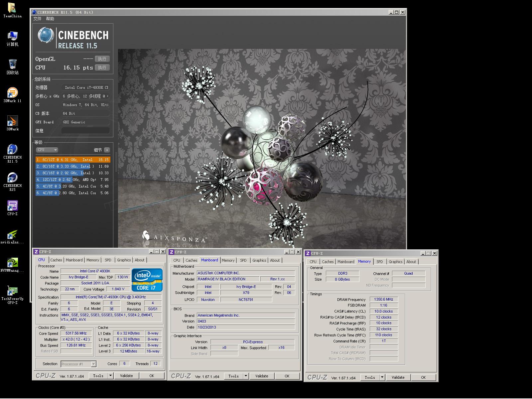Open the 帮助 (Help) menu in Cinebench
Image resolution: width=532 pixels, height=399 pixels.
point(50,19)
